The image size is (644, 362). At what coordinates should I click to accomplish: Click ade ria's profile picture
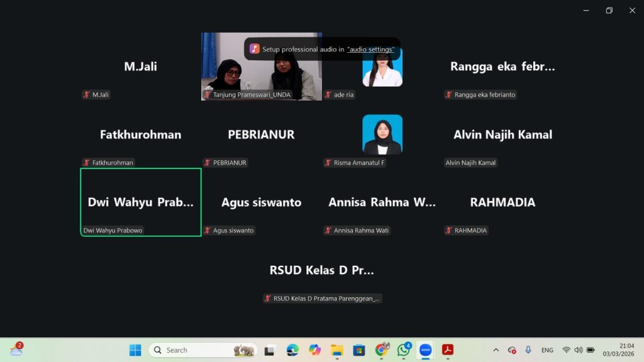pyautogui.click(x=382, y=67)
